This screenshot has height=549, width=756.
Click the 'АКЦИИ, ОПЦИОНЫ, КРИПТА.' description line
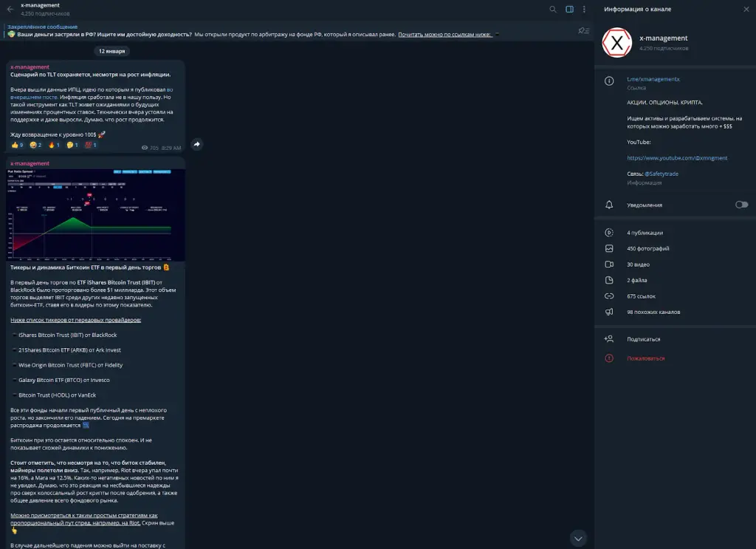coord(664,102)
